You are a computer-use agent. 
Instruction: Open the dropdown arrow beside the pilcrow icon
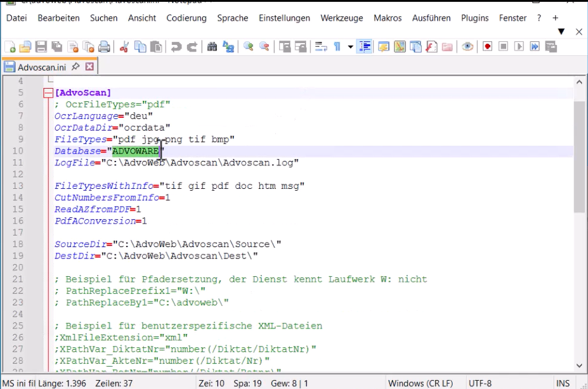350,47
